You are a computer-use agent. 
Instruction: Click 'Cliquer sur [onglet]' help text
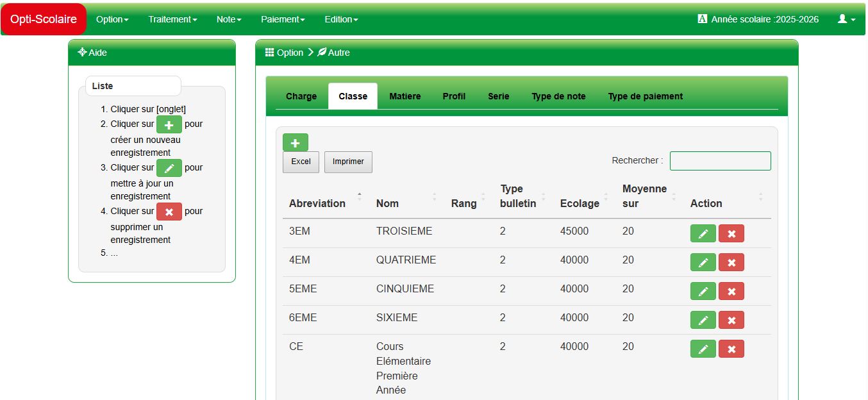click(148, 109)
